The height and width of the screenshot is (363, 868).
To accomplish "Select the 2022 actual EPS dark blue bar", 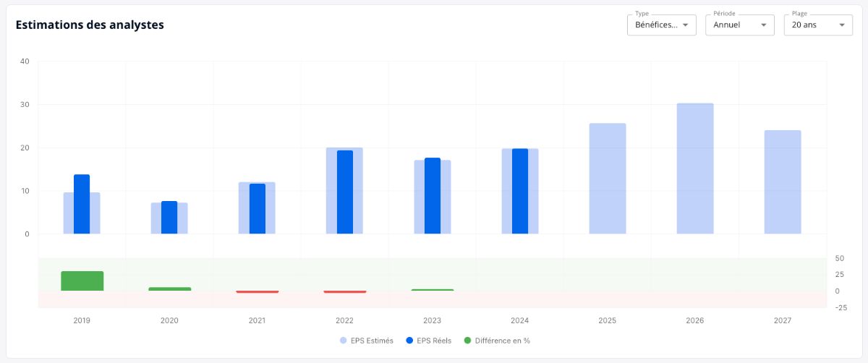I will 345,192.
